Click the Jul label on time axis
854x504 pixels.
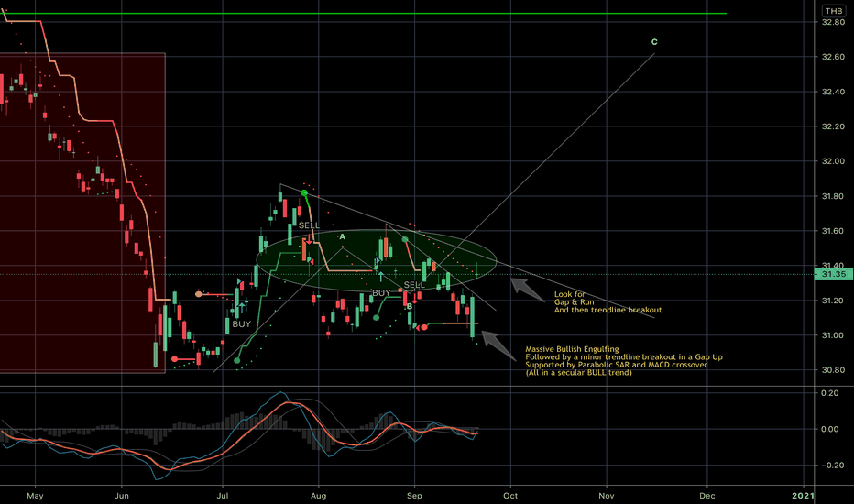(223, 495)
